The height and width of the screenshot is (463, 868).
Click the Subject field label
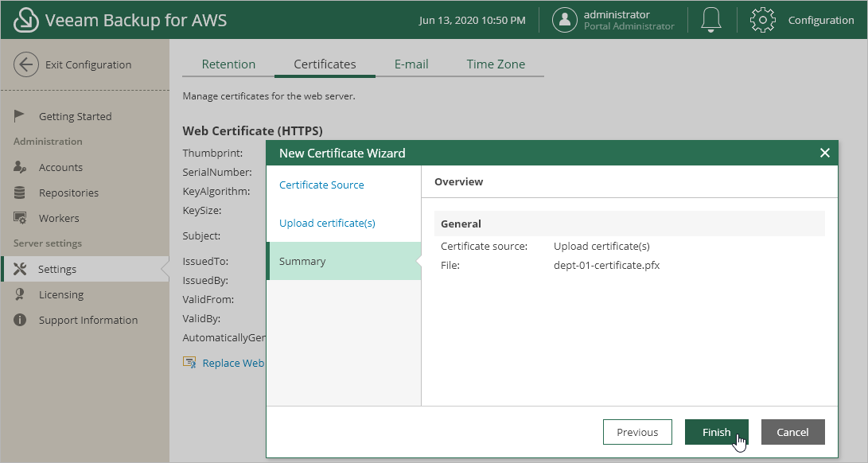pyautogui.click(x=201, y=236)
